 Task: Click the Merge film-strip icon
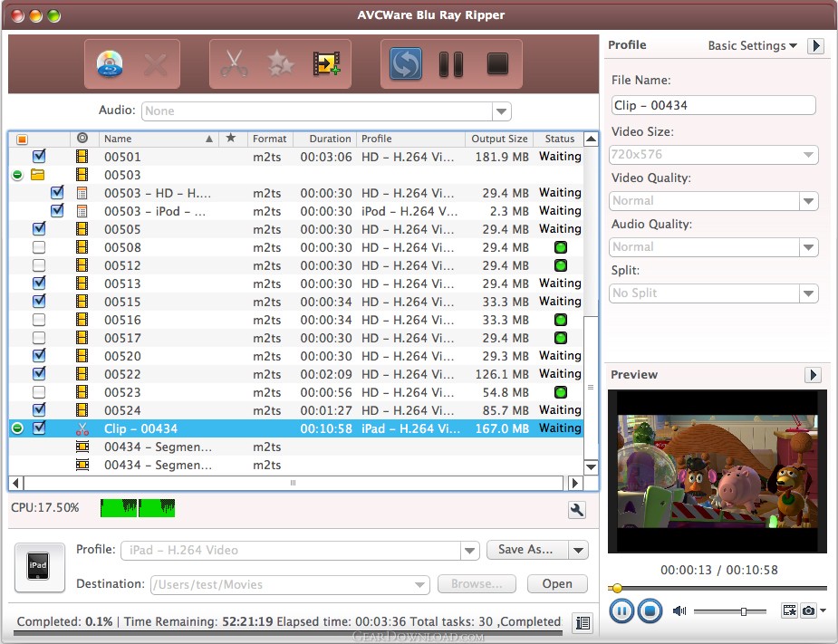(x=326, y=64)
